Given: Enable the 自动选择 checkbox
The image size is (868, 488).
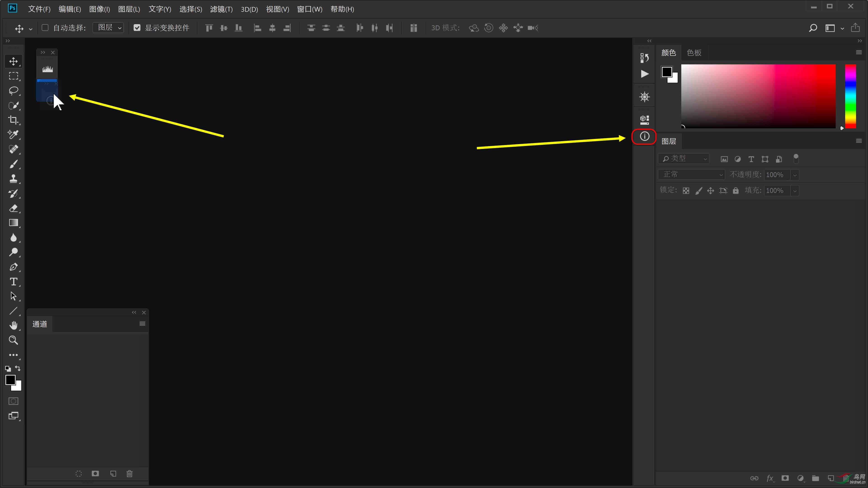Looking at the screenshot, I should [x=45, y=28].
